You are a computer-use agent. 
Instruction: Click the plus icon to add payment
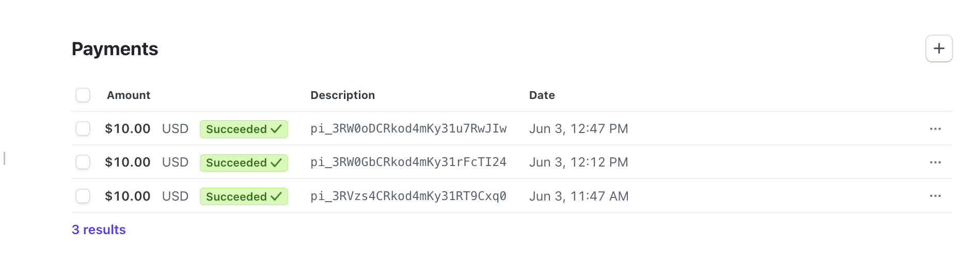(939, 48)
